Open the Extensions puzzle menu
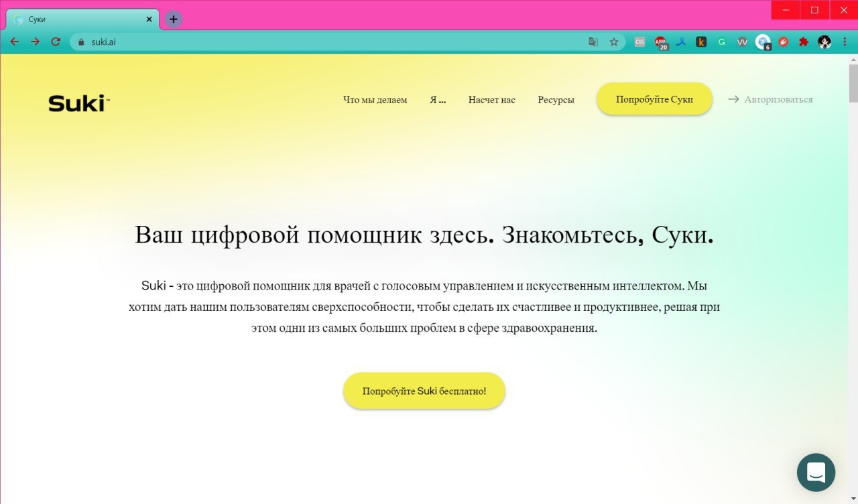This screenshot has height=504, width=858. point(803,42)
